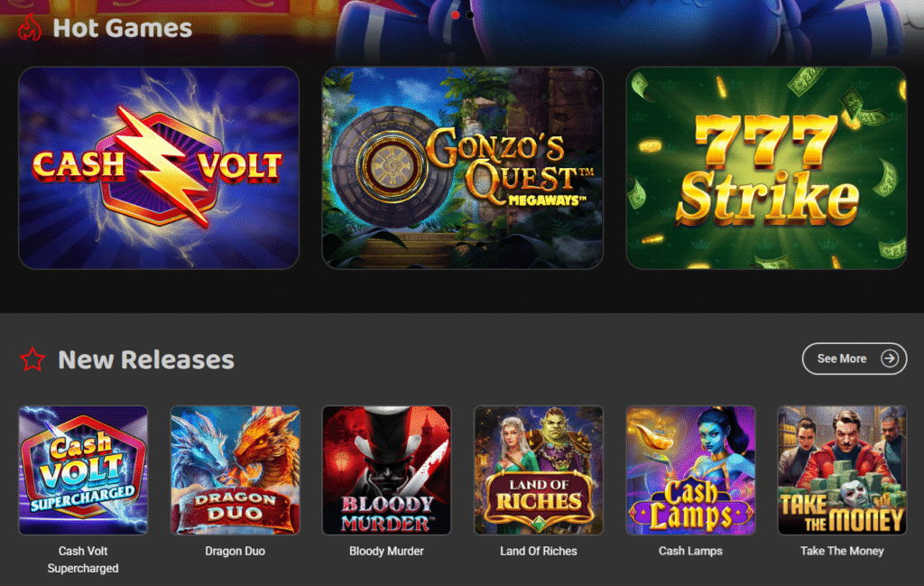The image size is (924, 586).
Task: Select the red carousel indicator dot
Action: coord(456,14)
